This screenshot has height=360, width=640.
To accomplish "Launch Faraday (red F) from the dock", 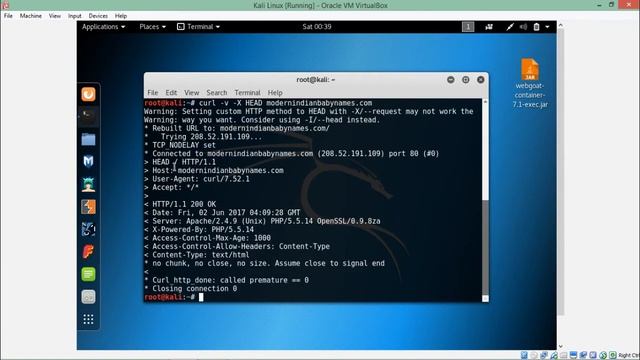I will point(88,252).
